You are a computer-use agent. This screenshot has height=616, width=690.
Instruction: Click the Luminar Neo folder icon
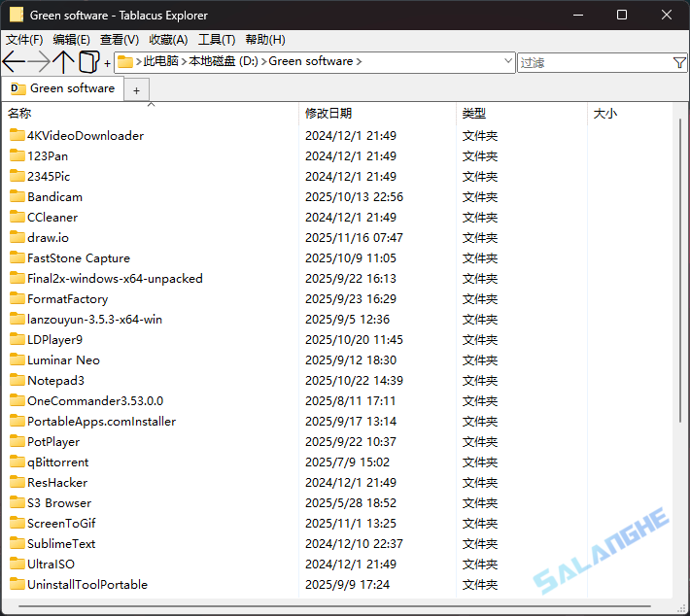(17, 359)
